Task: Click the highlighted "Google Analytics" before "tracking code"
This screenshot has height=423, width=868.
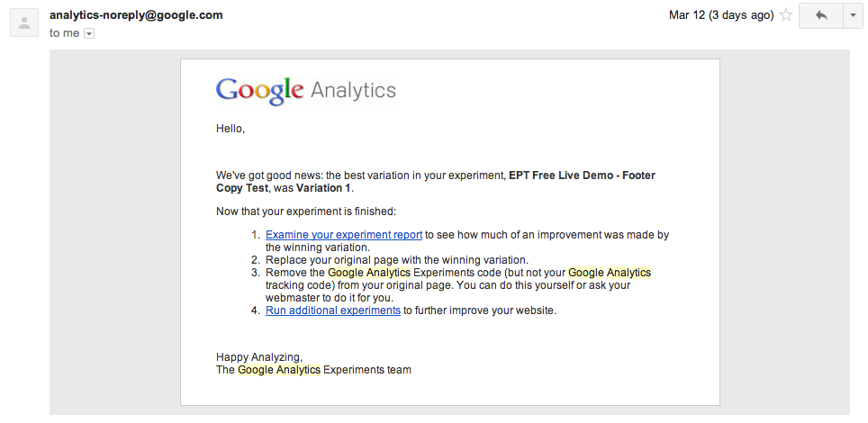Action: pos(610,273)
